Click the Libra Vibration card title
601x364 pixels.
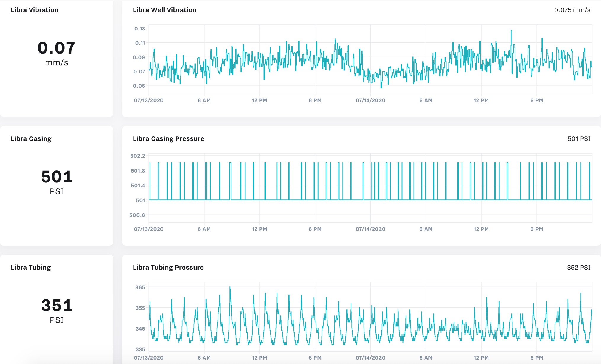[x=35, y=10]
